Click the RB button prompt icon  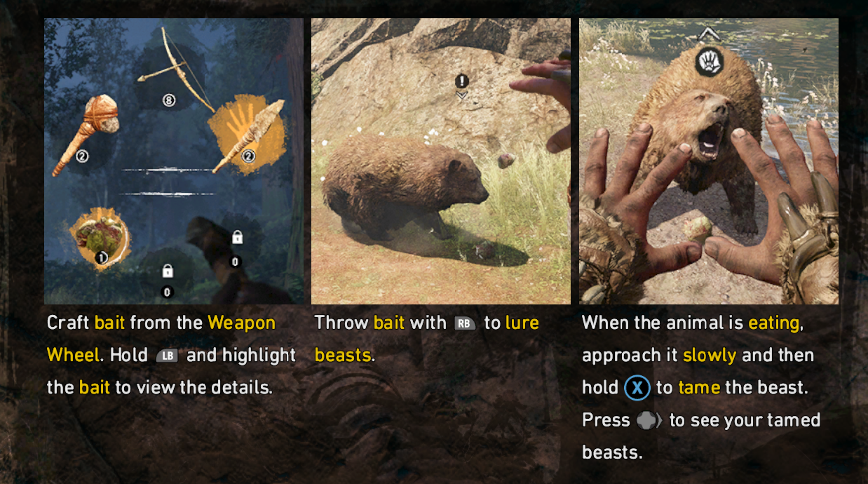(465, 323)
